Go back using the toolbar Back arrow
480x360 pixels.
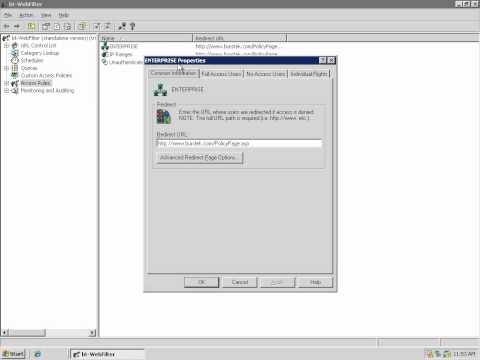tap(6, 26)
